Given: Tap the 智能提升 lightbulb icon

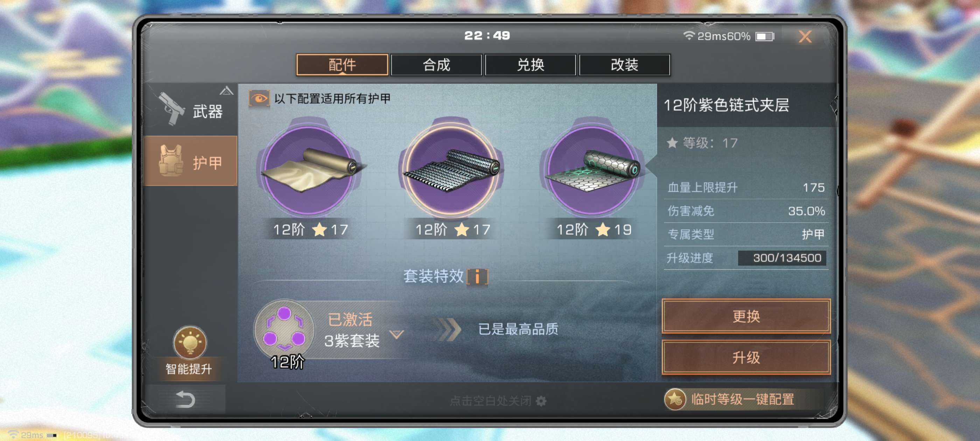Looking at the screenshot, I should tap(189, 342).
